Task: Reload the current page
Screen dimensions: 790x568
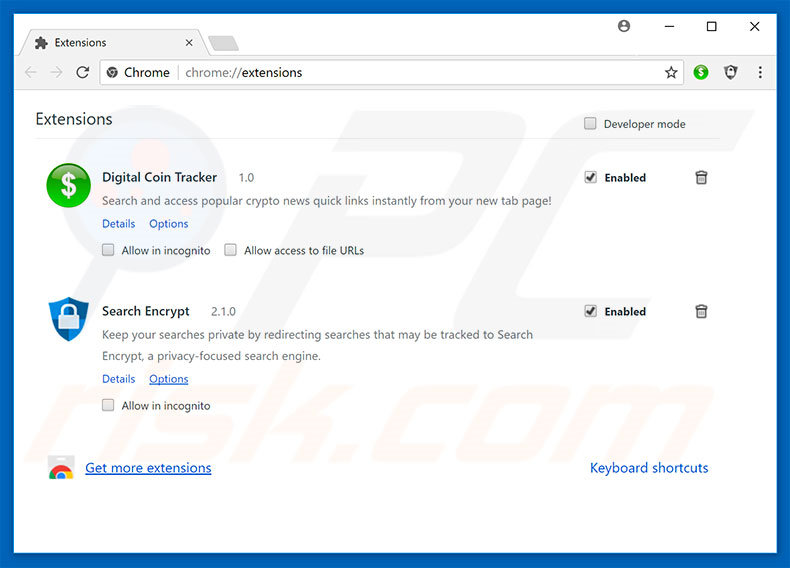Action: [x=83, y=73]
